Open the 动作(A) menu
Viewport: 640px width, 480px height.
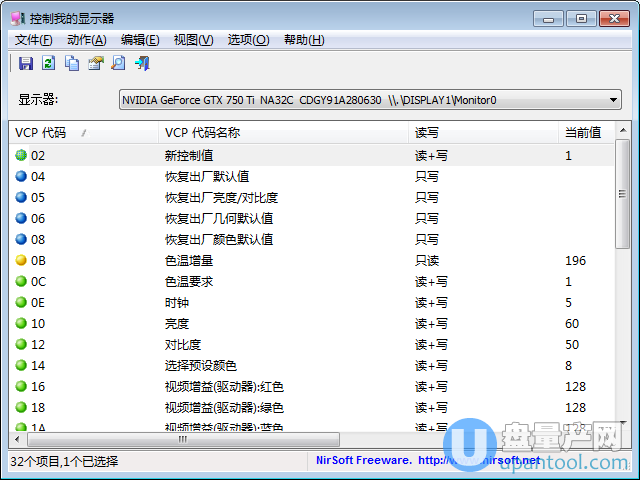86,40
